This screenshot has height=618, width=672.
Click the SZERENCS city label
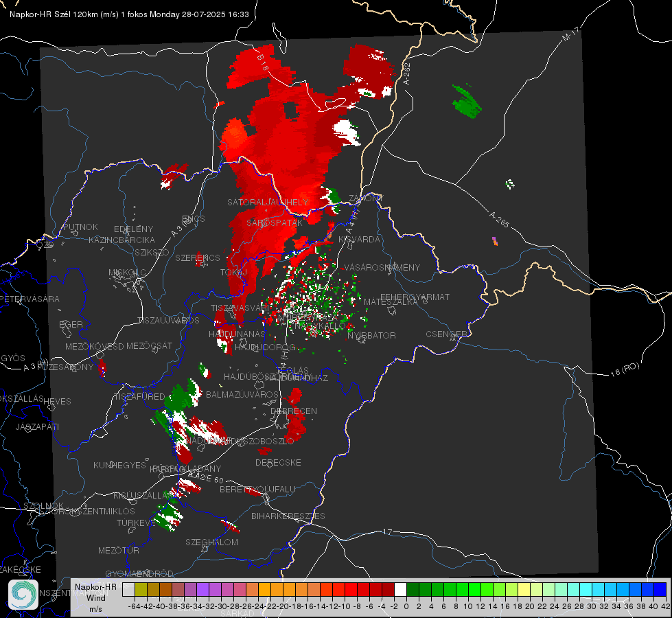pyautogui.click(x=198, y=257)
